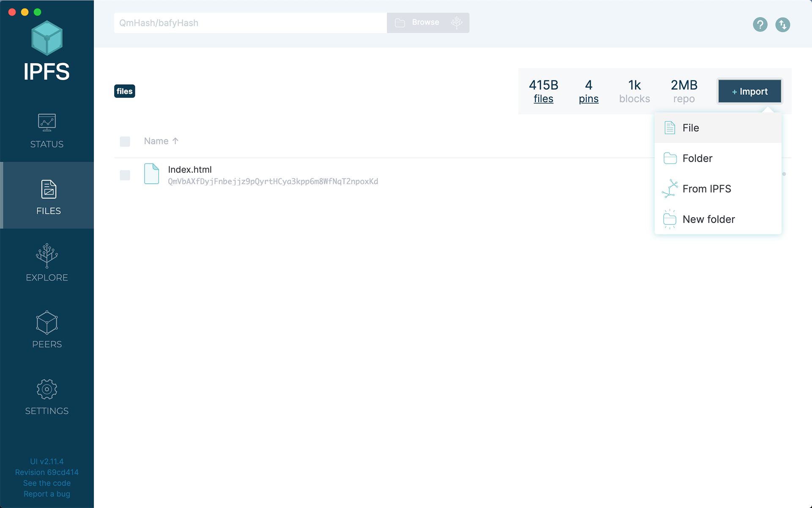
Task: Click the macOS red close button
Action: pos(12,12)
